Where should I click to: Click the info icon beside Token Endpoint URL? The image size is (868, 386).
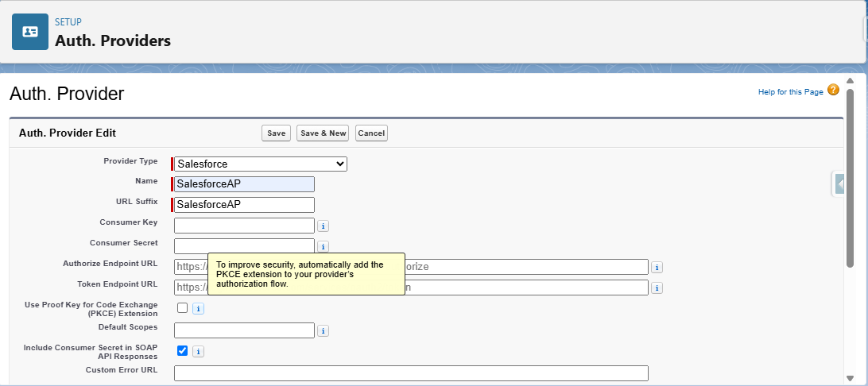657,288
